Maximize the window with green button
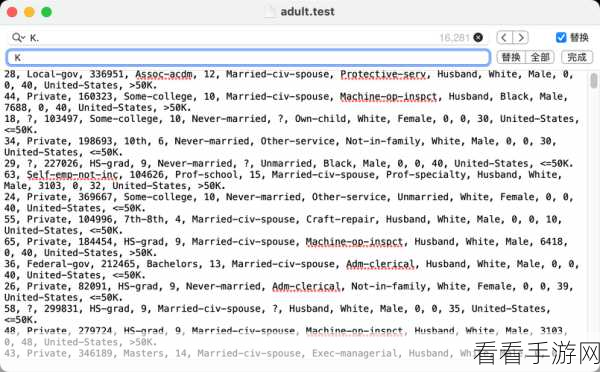 click(47, 12)
